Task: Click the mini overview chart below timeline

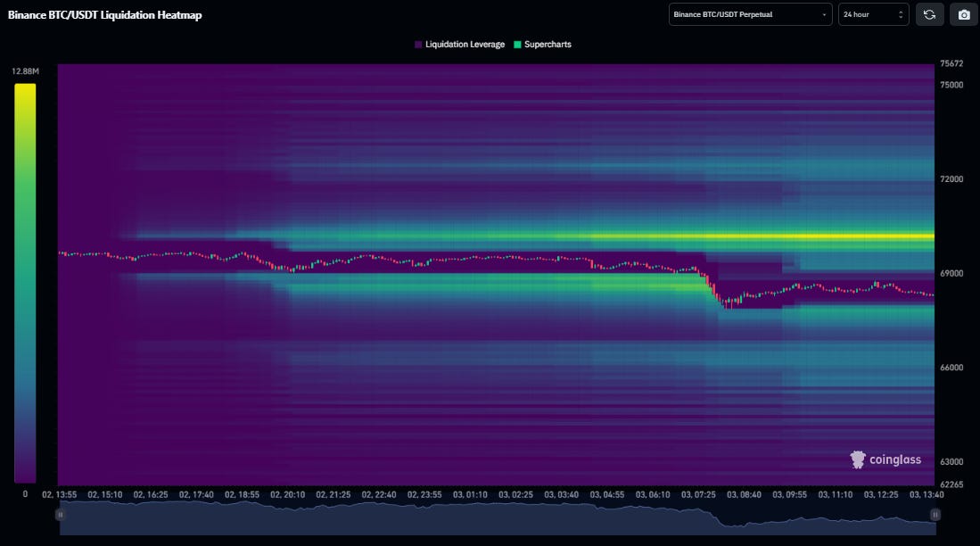Action: 498,518
